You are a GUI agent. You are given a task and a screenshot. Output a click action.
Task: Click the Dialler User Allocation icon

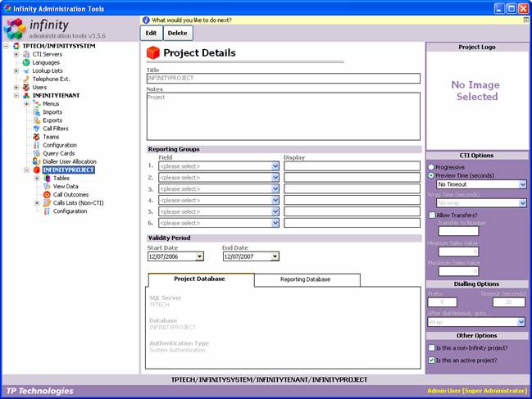(x=37, y=161)
